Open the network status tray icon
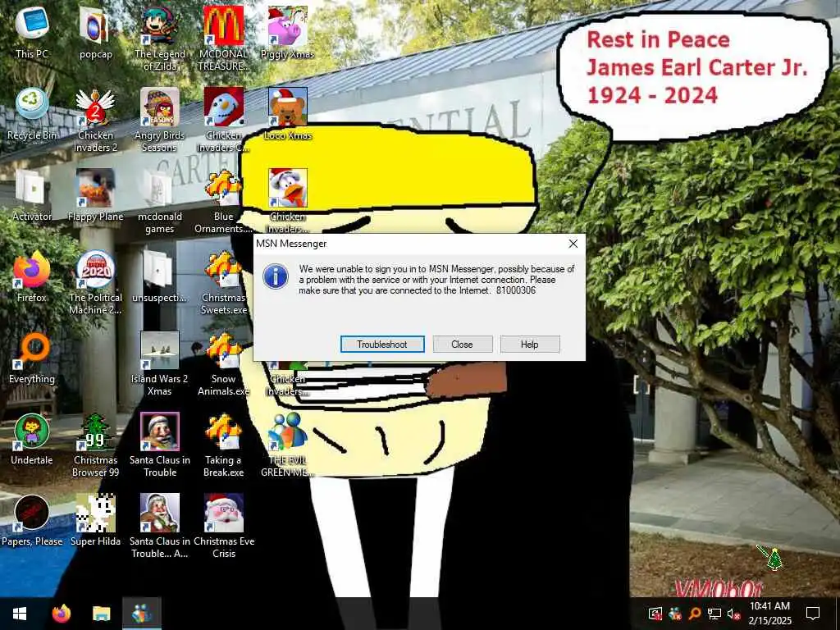The width and height of the screenshot is (840, 630). 714,614
